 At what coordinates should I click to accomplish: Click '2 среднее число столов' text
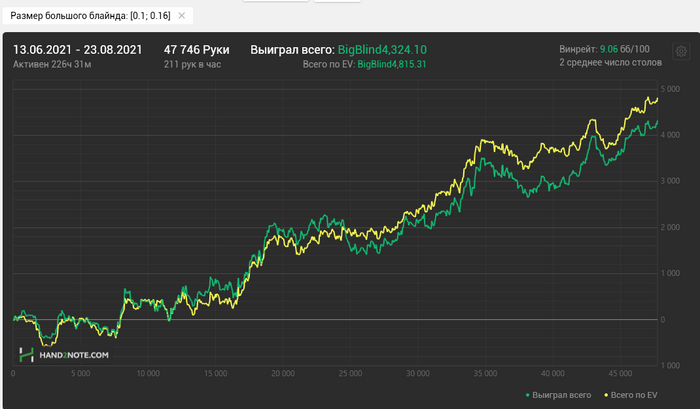pyautogui.click(x=611, y=63)
